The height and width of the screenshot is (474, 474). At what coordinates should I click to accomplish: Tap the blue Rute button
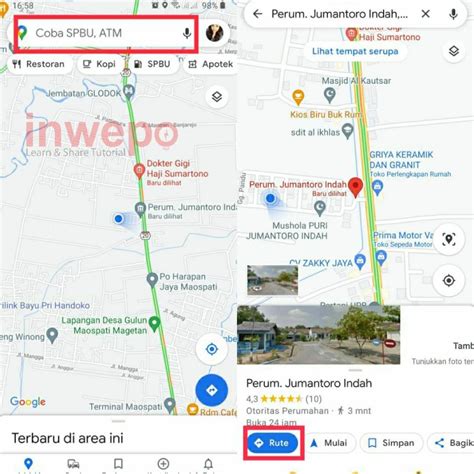(x=273, y=443)
